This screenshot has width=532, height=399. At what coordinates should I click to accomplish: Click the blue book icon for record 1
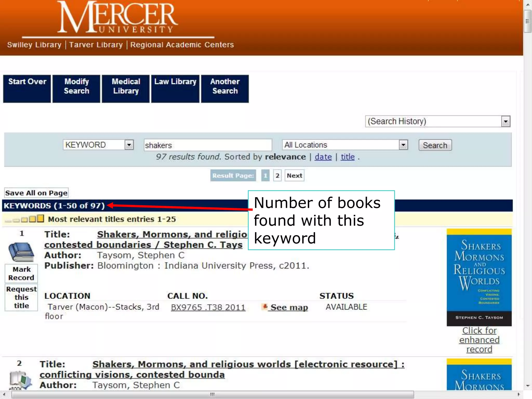point(21,252)
